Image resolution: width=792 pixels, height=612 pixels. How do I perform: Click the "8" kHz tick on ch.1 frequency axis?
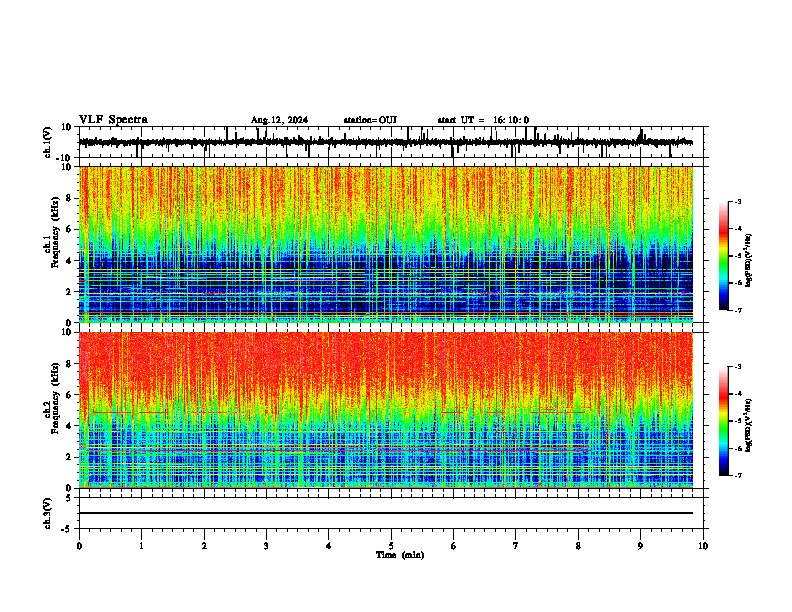tap(69, 198)
